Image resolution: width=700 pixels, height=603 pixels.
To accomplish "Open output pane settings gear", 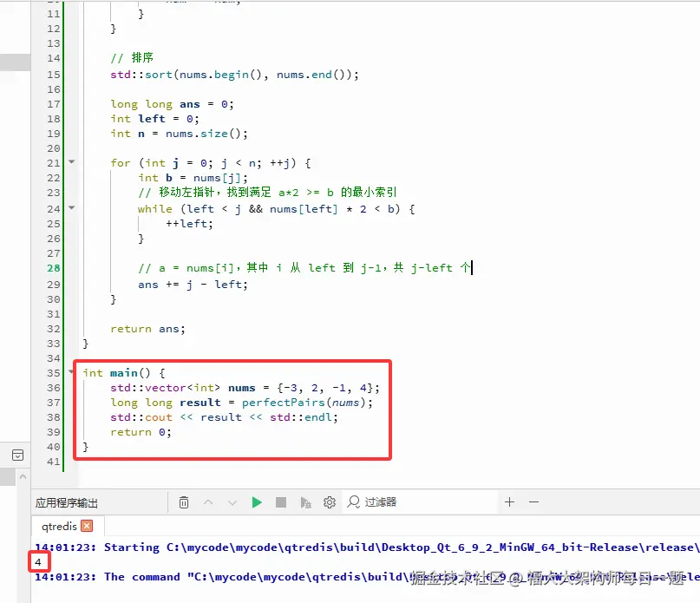I will [x=330, y=502].
